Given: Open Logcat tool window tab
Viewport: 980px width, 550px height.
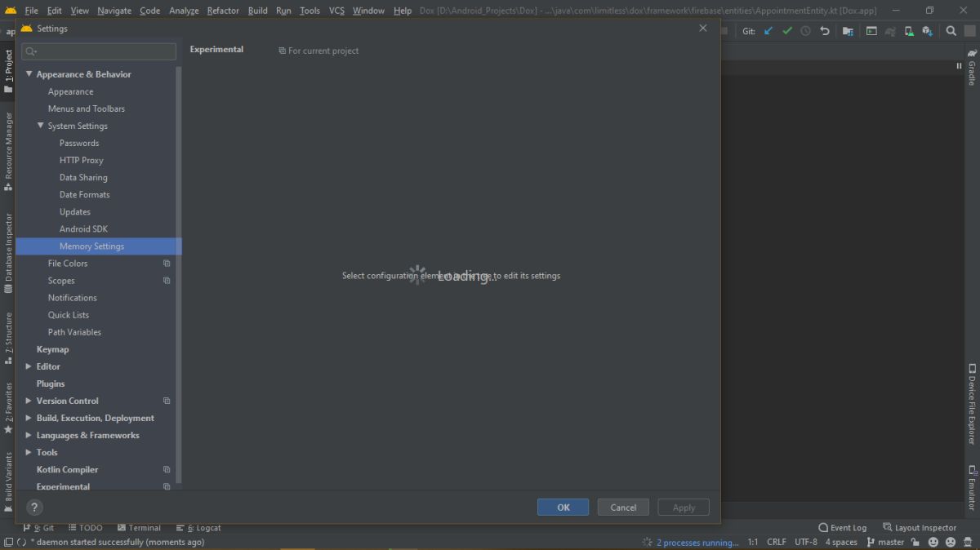Looking at the screenshot, I should [198, 528].
